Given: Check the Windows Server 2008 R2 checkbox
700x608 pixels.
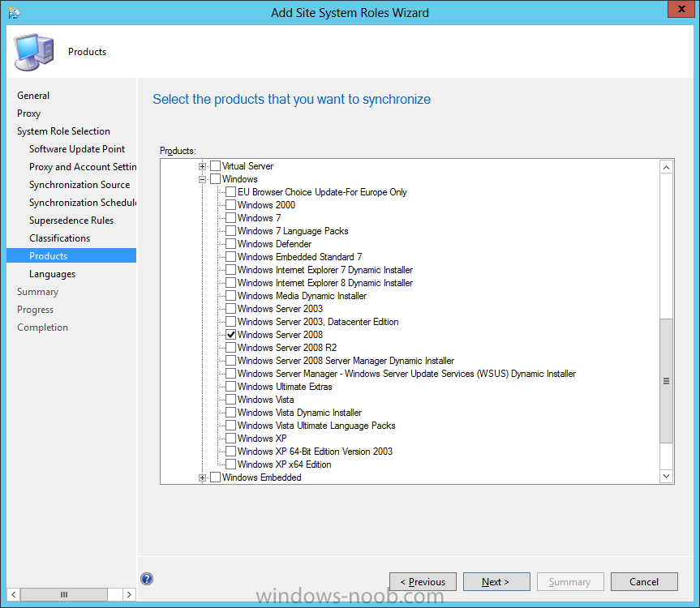Looking at the screenshot, I should (x=231, y=348).
